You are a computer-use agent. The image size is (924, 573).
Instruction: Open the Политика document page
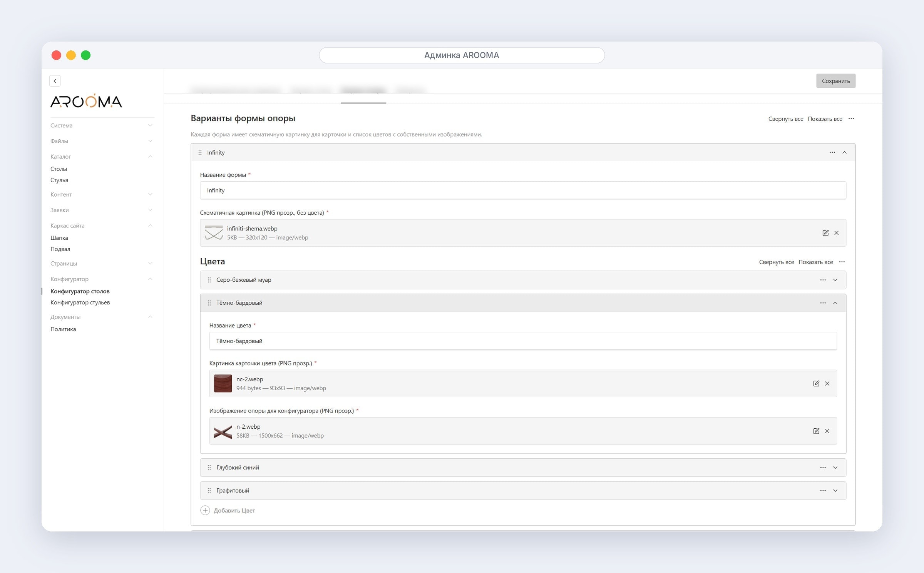pyautogui.click(x=63, y=329)
